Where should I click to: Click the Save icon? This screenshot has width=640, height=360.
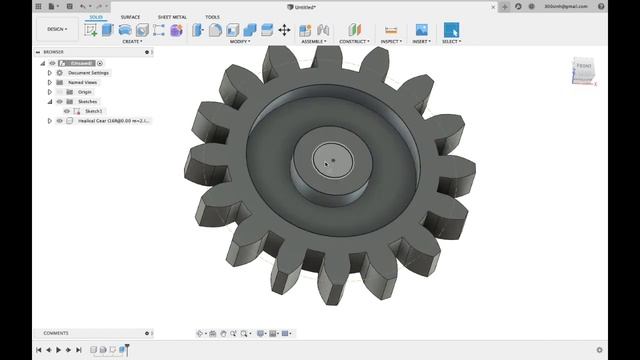(x=70, y=7)
